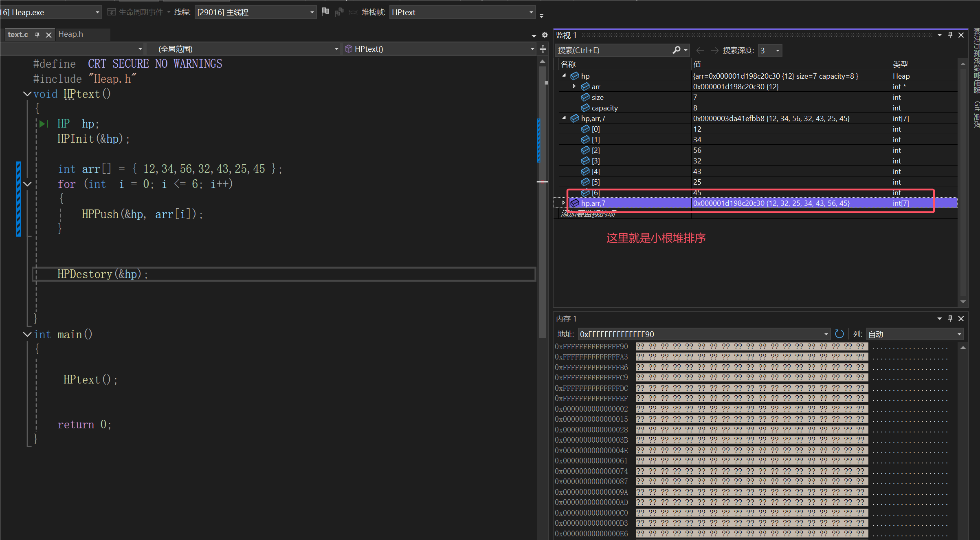Screen dimensions: 980x540
Task: Click the back arrow in Watch search bar
Action: (700, 50)
